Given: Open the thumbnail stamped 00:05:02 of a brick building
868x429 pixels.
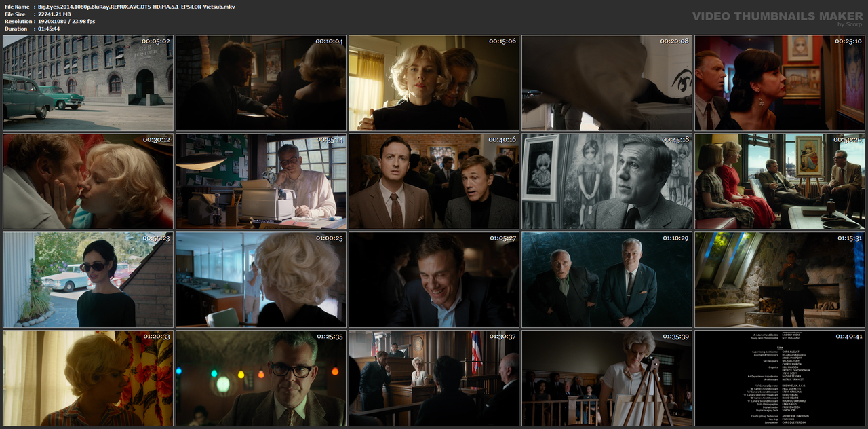Looking at the screenshot, I should [x=88, y=83].
